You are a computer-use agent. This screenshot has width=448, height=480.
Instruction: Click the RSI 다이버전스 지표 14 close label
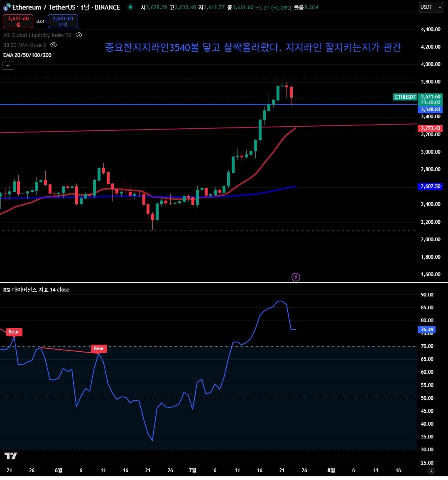tap(37, 289)
